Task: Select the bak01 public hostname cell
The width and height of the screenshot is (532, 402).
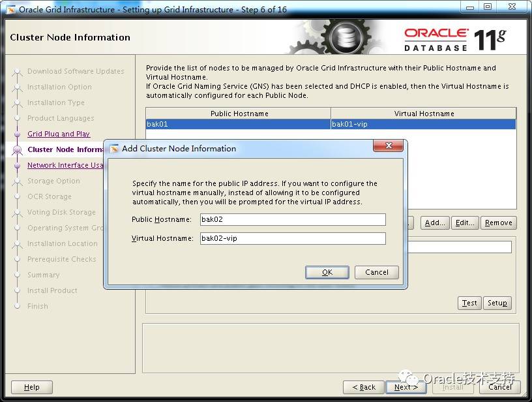Action: tap(238, 124)
